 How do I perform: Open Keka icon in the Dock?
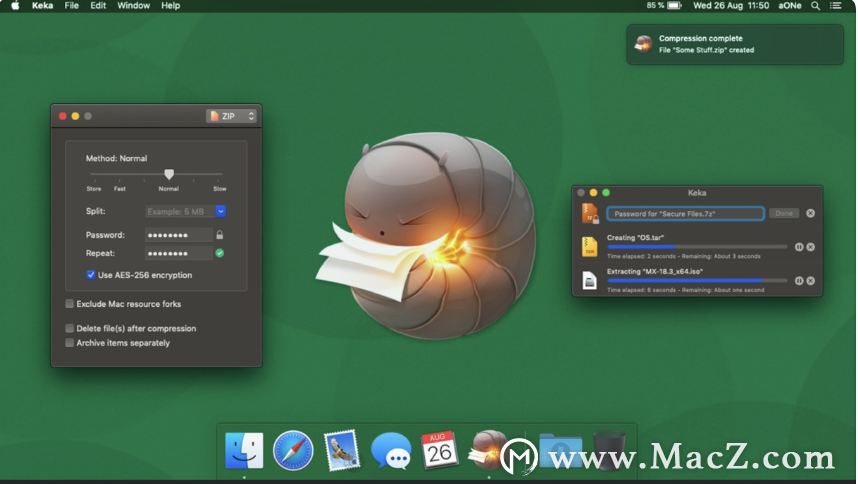(488, 450)
